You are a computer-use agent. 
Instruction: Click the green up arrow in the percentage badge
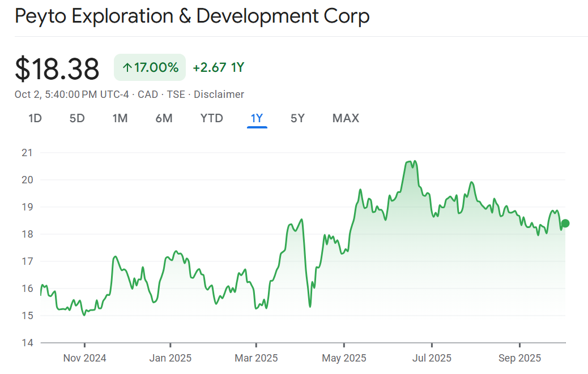coord(127,68)
